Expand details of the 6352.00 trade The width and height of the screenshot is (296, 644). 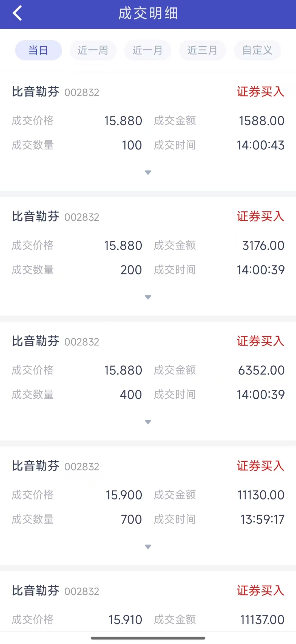click(x=148, y=422)
